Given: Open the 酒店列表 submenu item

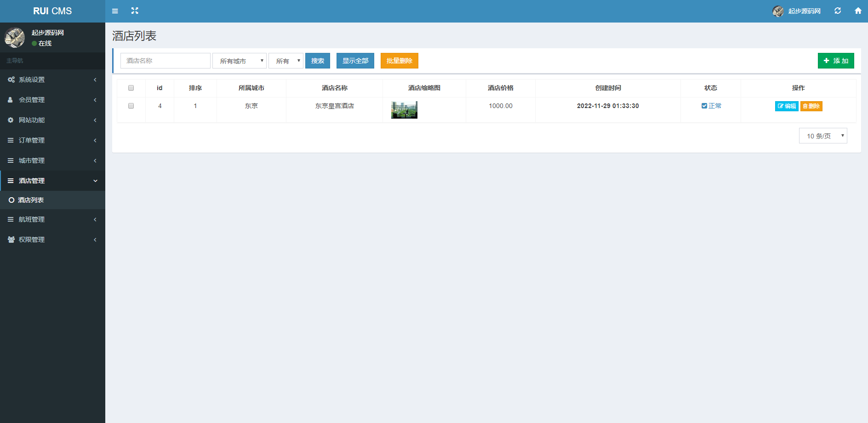Looking at the screenshot, I should (x=31, y=200).
